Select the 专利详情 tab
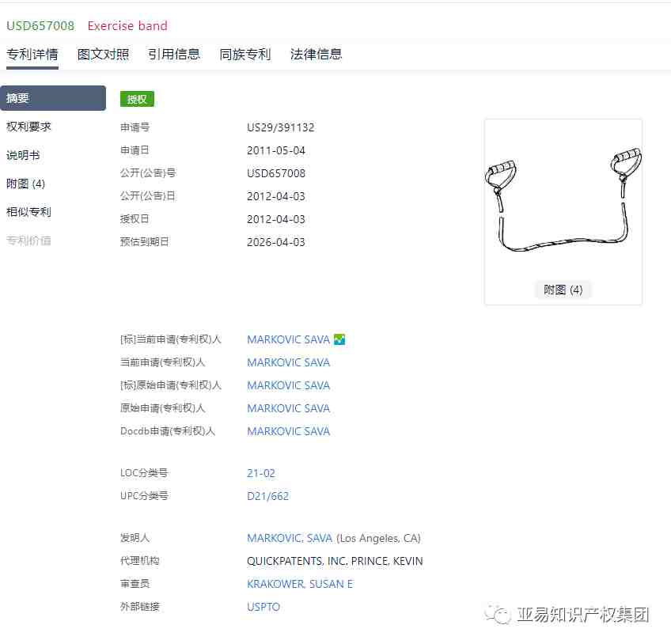This screenshot has width=671, height=644. (32, 54)
